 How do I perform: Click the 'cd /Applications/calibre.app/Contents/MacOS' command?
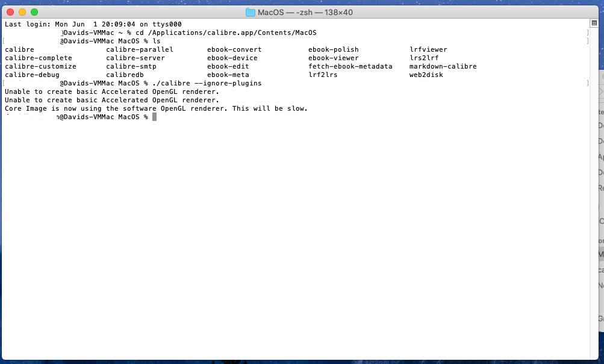tap(226, 32)
